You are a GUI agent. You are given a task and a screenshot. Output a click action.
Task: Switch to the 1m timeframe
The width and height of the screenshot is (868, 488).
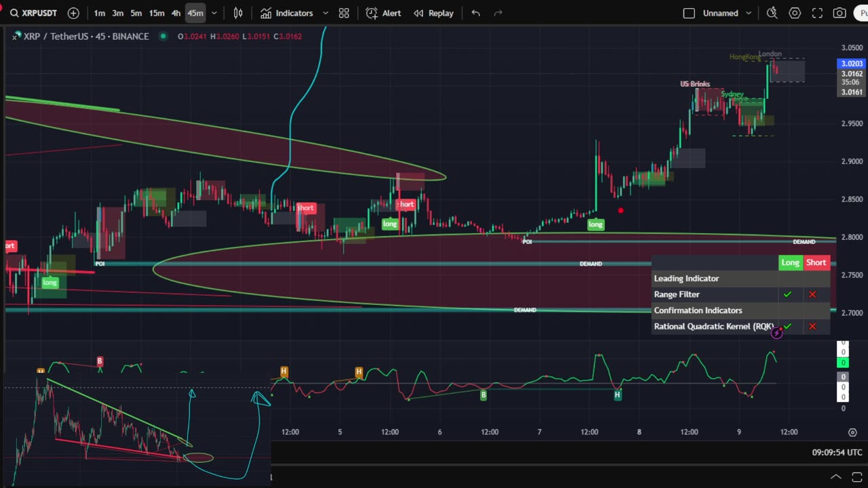pyautogui.click(x=100, y=13)
